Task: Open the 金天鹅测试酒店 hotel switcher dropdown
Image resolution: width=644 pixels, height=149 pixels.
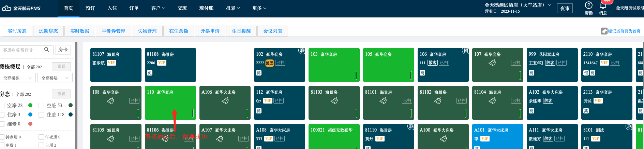Action: (518, 5)
